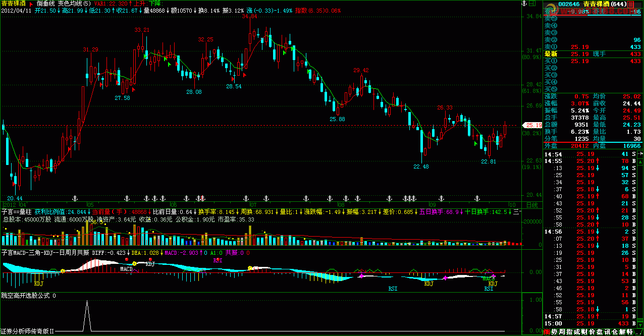Click the red arrow signal beside the 27.58 low
Screen dimensions: 644x336
(134, 89)
